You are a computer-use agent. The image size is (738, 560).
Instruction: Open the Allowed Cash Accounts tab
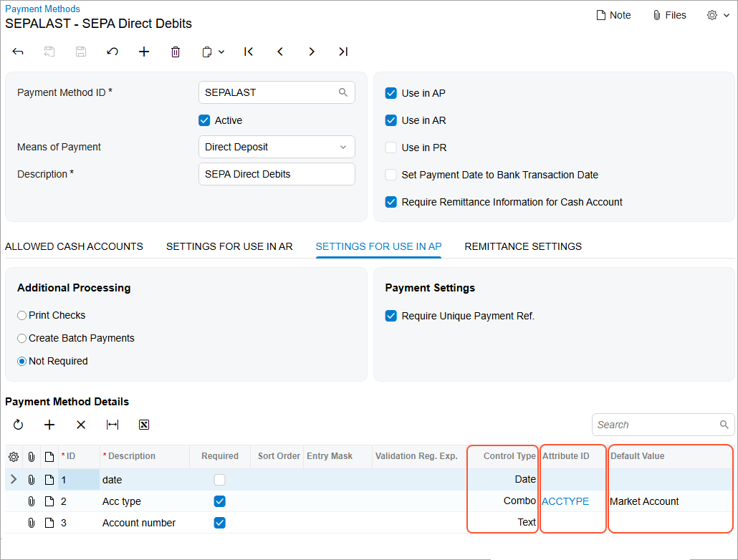pos(74,246)
